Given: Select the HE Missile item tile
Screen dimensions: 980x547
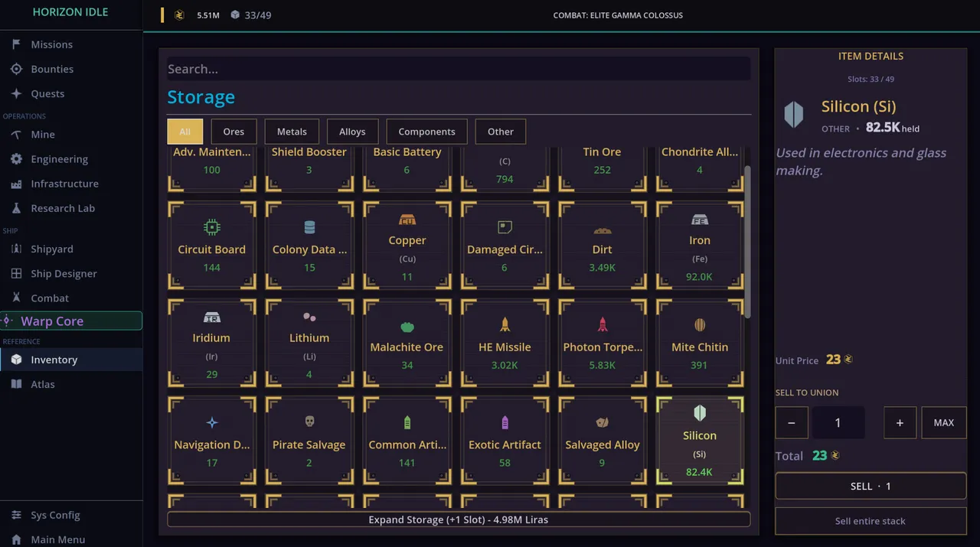Looking at the screenshot, I should tap(505, 343).
